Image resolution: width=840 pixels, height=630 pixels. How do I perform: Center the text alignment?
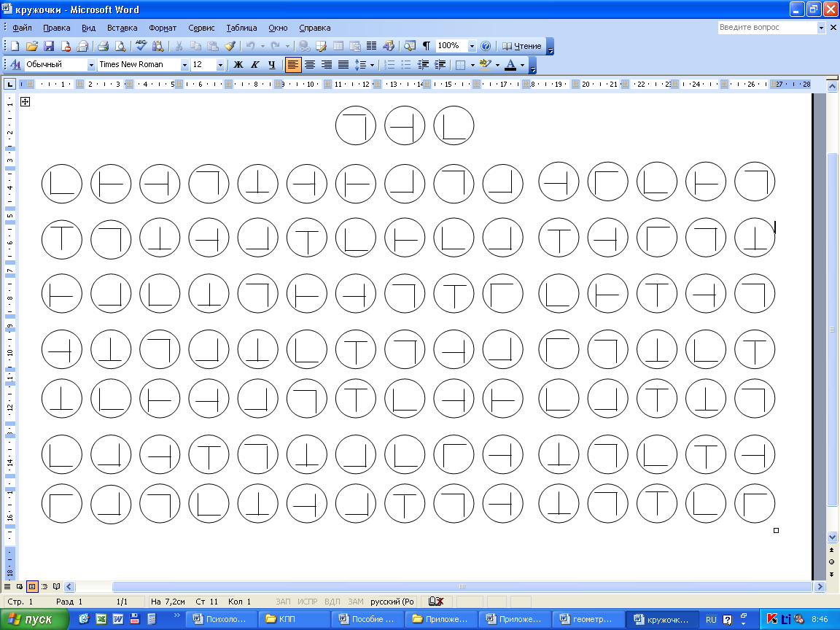[310, 65]
